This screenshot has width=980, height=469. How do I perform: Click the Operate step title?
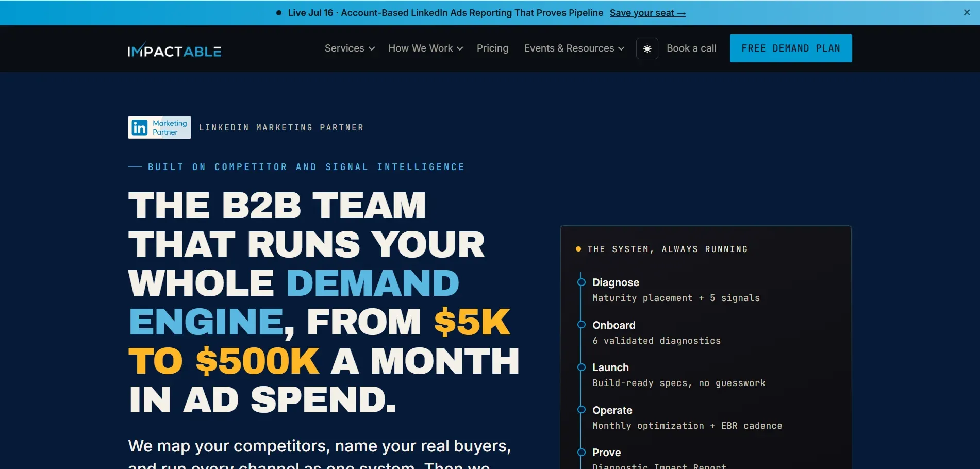[x=612, y=410]
